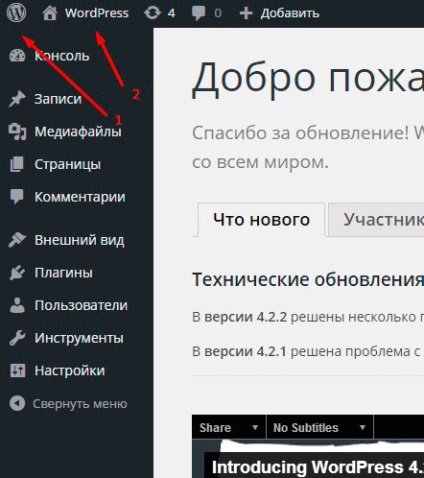424x478 pixels.
Task: Collapse sidebar with Свернуть меню
Action: (68, 404)
